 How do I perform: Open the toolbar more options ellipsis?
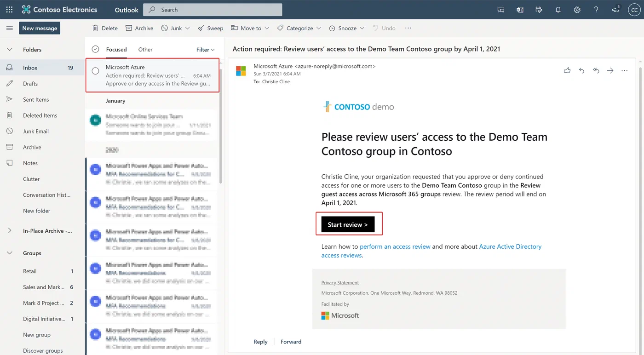pyautogui.click(x=408, y=28)
